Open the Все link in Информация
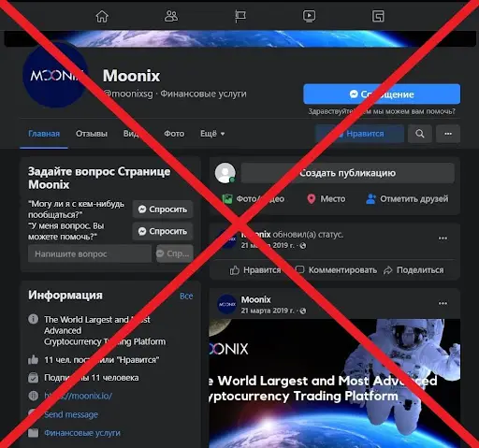The height and width of the screenshot is (448, 479). point(186,296)
